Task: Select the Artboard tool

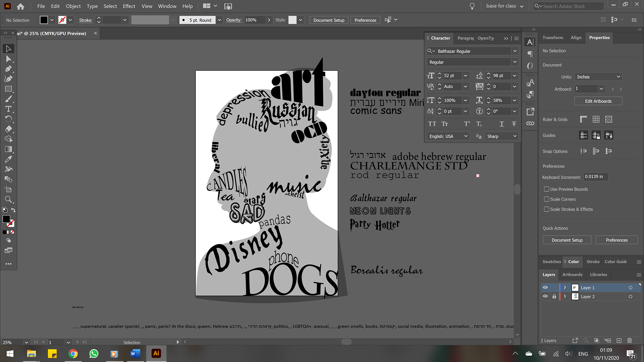Action: pos(8,189)
